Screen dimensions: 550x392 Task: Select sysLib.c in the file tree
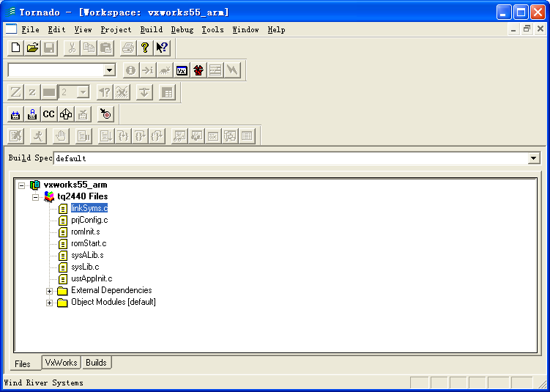[85, 267]
